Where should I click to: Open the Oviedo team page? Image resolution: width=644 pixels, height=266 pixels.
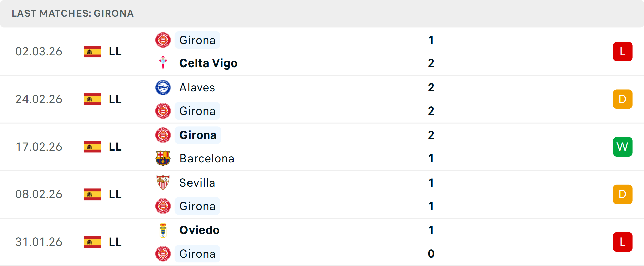199,230
